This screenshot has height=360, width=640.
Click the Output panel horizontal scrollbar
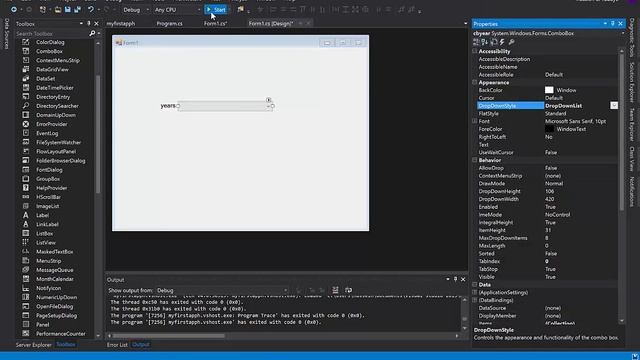(x=169, y=336)
